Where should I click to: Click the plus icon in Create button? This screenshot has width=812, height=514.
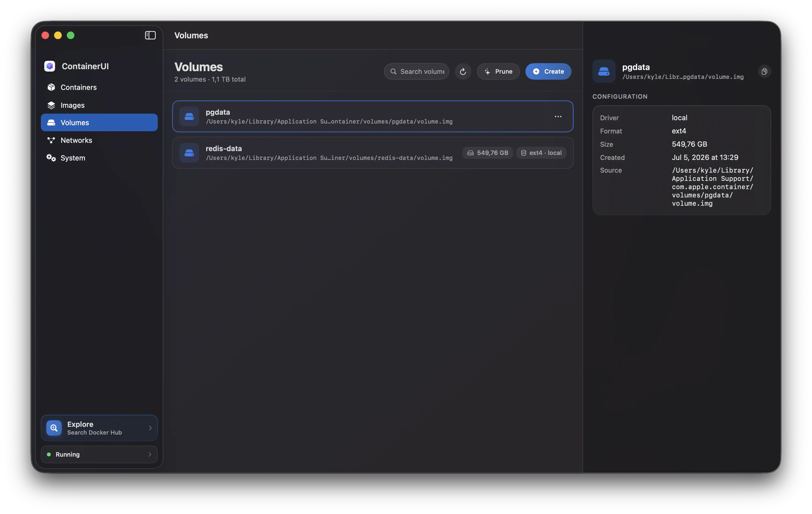coord(536,71)
